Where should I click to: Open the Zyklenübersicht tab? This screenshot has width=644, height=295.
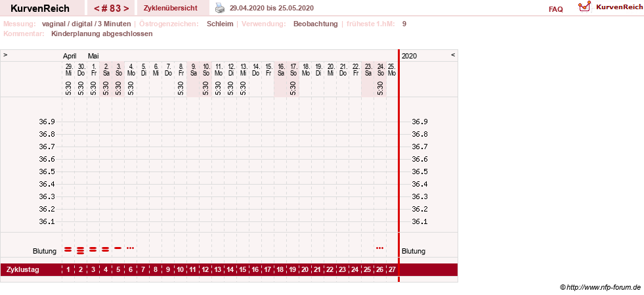171,8
